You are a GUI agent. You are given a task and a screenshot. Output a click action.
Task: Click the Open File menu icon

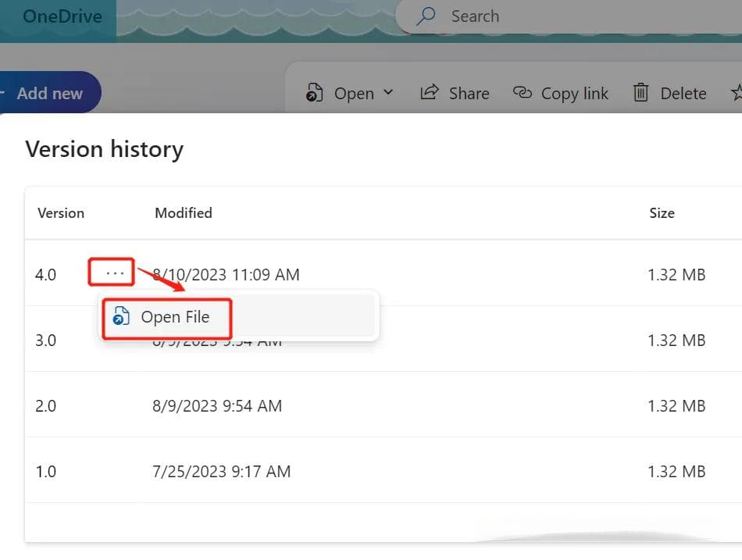121,316
